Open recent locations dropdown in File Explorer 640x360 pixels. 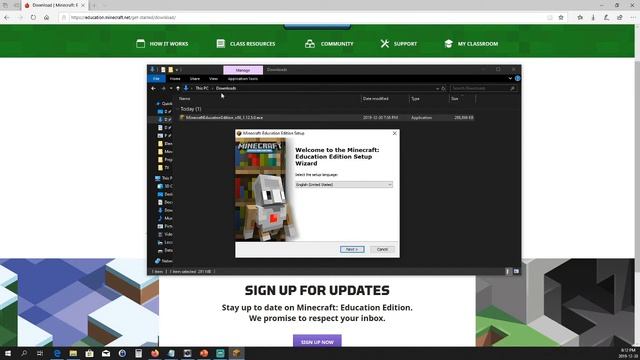click(x=171, y=88)
